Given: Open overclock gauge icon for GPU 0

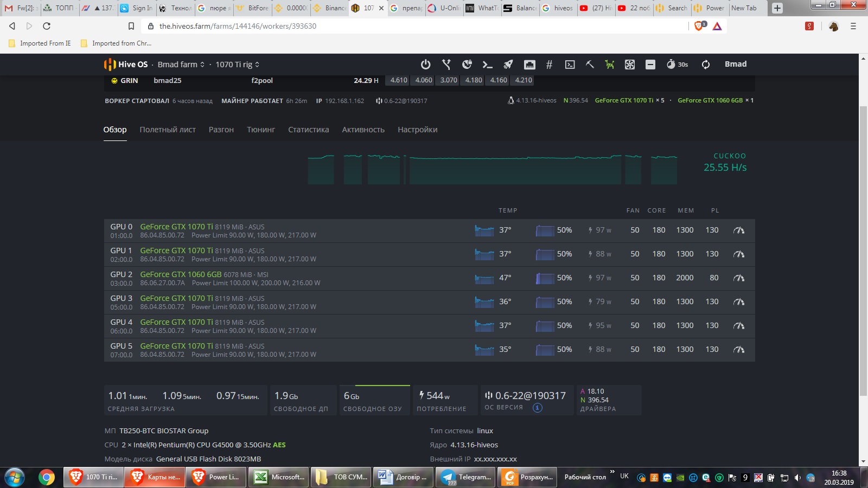Looking at the screenshot, I should point(739,230).
